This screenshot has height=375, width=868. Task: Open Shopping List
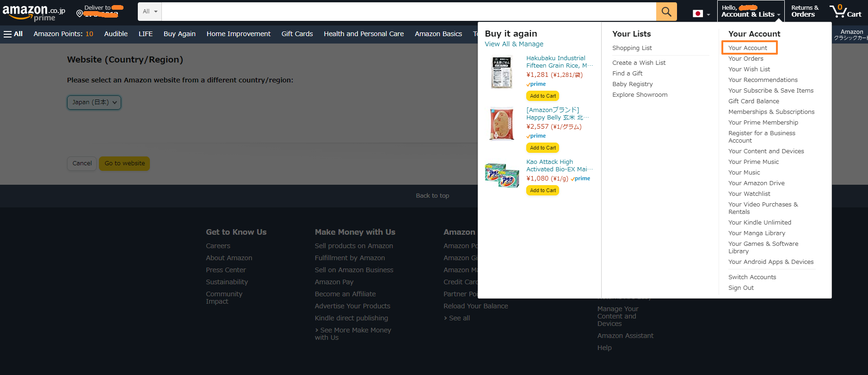(632, 48)
